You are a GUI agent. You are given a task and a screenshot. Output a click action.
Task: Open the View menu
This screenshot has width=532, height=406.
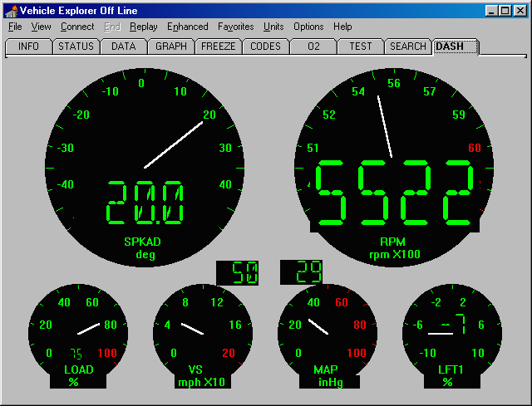[41, 27]
